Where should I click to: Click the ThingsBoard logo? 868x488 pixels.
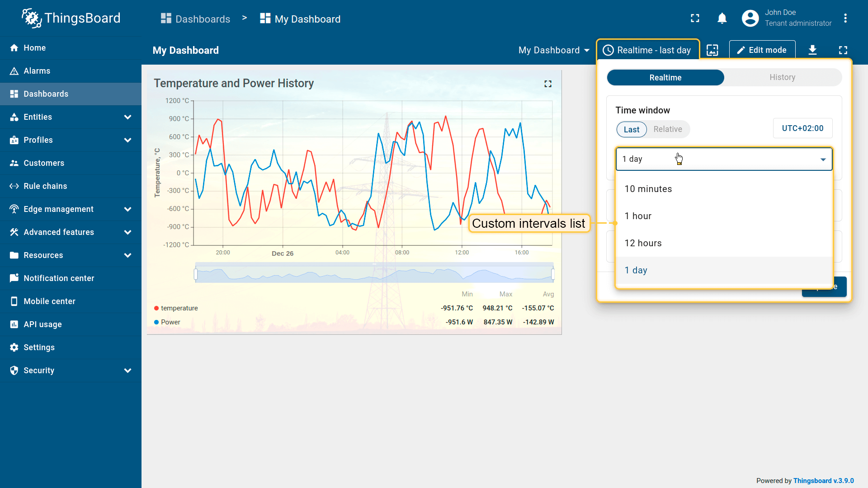[x=71, y=18]
